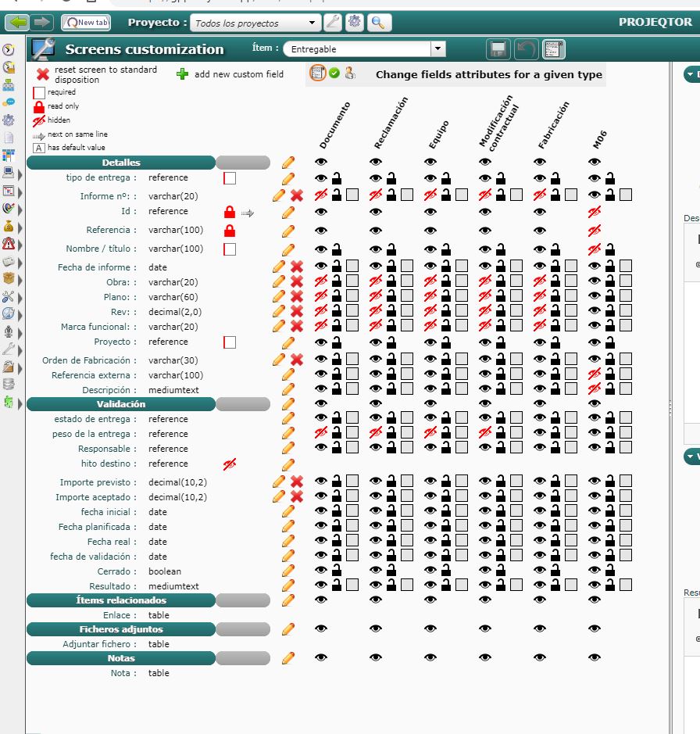The height and width of the screenshot is (734, 700).
Task: Click edit pencil on Detalles section header
Action: pos(288,163)
